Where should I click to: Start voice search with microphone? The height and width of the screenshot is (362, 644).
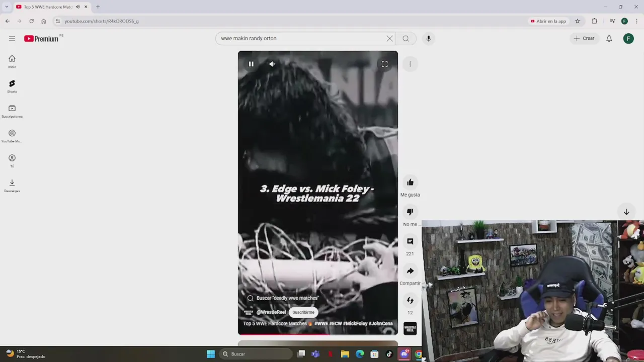coord(429,38)
